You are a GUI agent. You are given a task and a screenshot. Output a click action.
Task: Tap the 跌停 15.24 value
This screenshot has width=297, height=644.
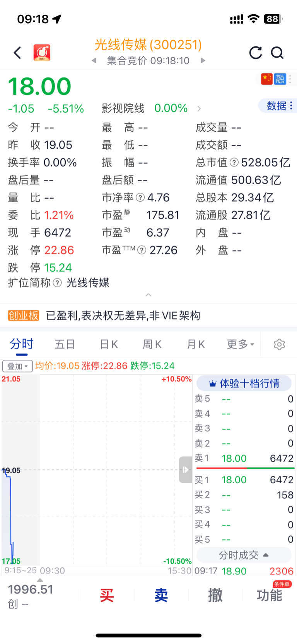click(58, 268)
